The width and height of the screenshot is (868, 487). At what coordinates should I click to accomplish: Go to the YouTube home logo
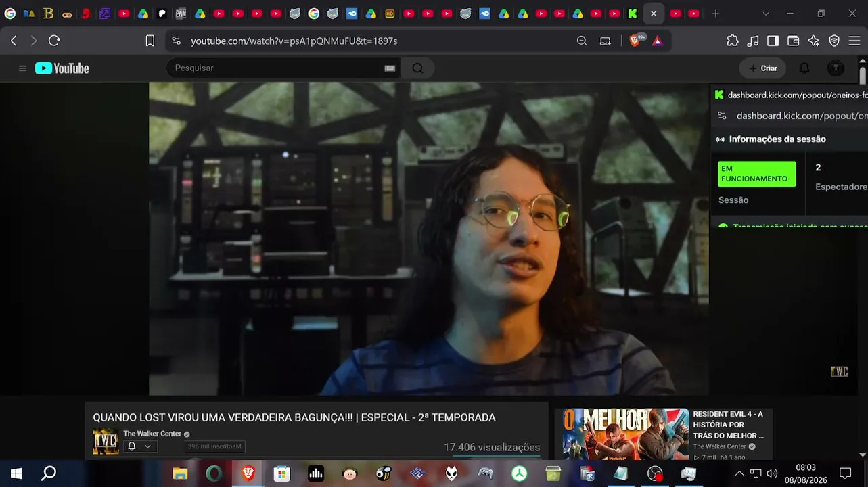click(x=62, y=68)
